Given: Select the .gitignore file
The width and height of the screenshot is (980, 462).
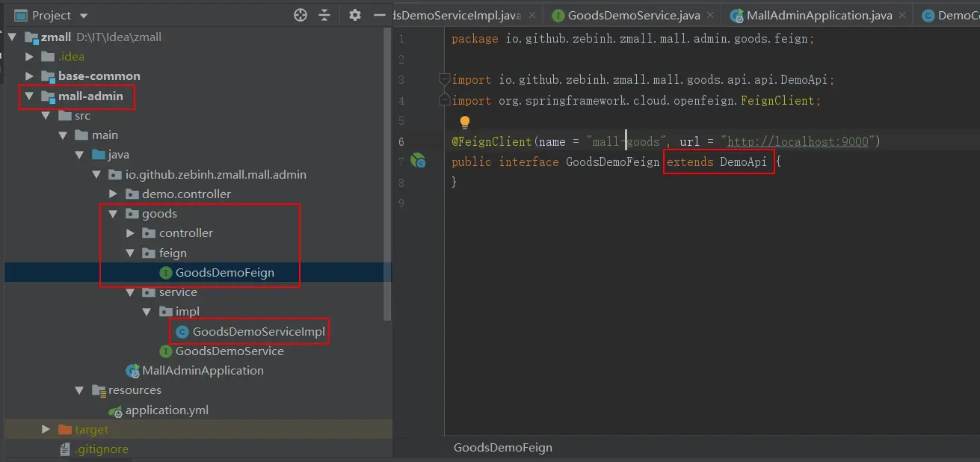Looking at the screenshot, I should coord(102,449).
